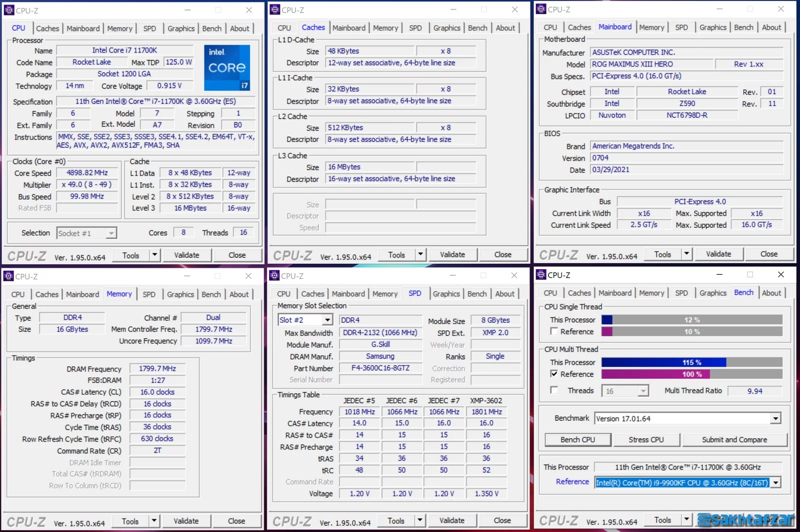Start the Stress CPU test

click(646, 440)
